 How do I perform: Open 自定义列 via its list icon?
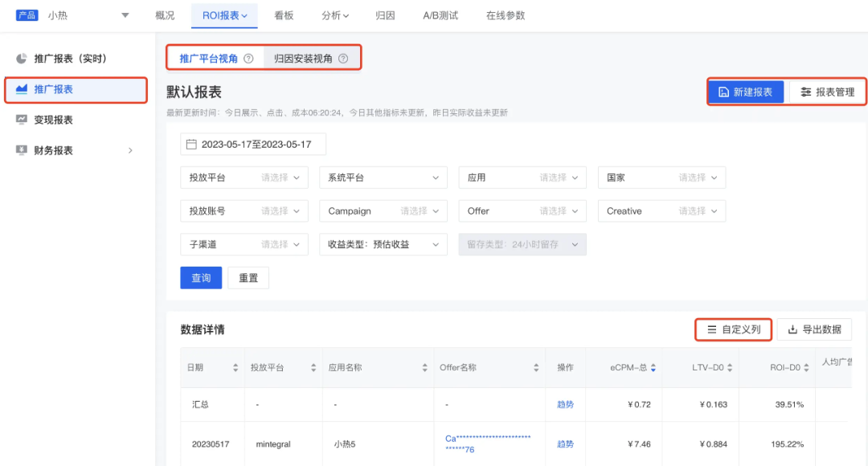(x=711, y=329)
